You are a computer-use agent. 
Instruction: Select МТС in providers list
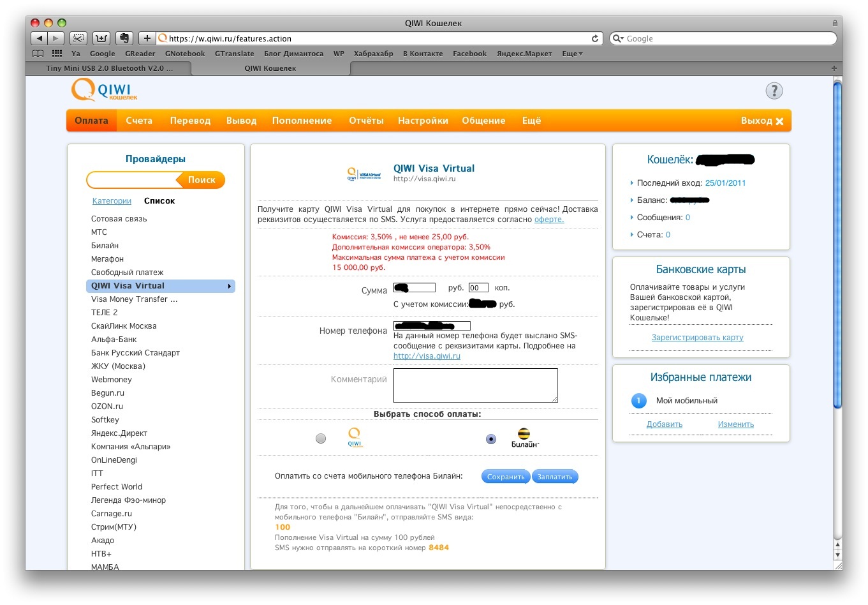coord(99,232)
